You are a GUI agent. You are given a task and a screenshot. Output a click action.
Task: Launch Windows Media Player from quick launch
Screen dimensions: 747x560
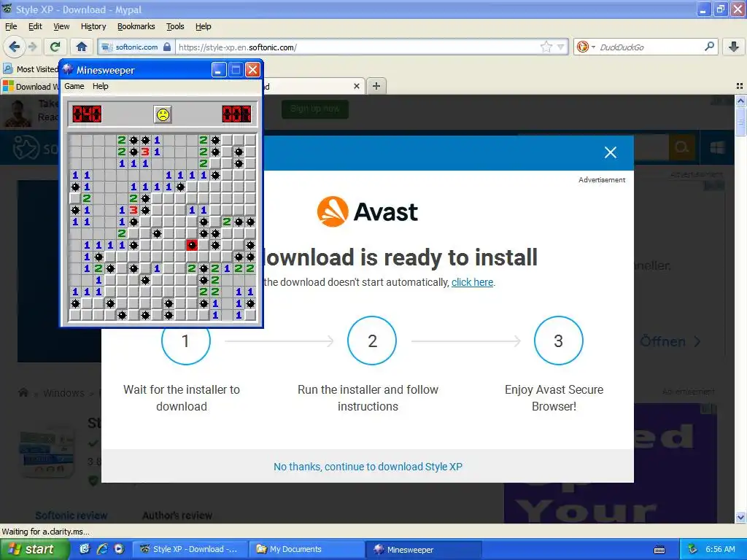[119, 549]
